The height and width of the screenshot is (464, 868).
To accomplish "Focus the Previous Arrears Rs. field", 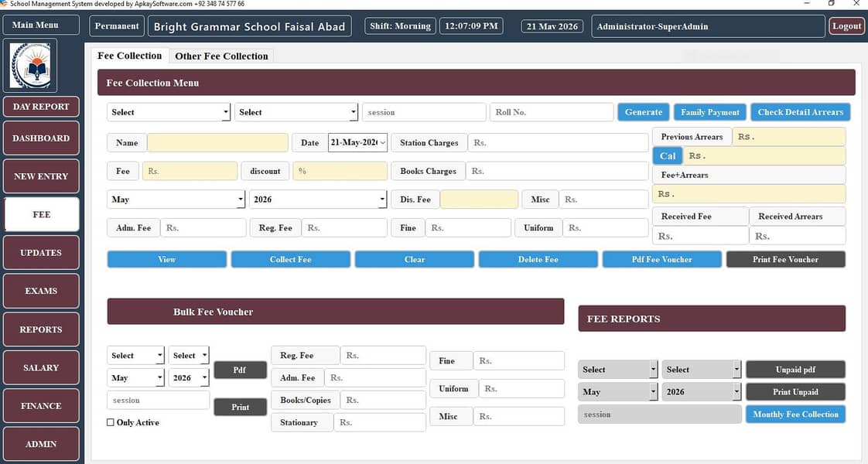I will [789, 137].
